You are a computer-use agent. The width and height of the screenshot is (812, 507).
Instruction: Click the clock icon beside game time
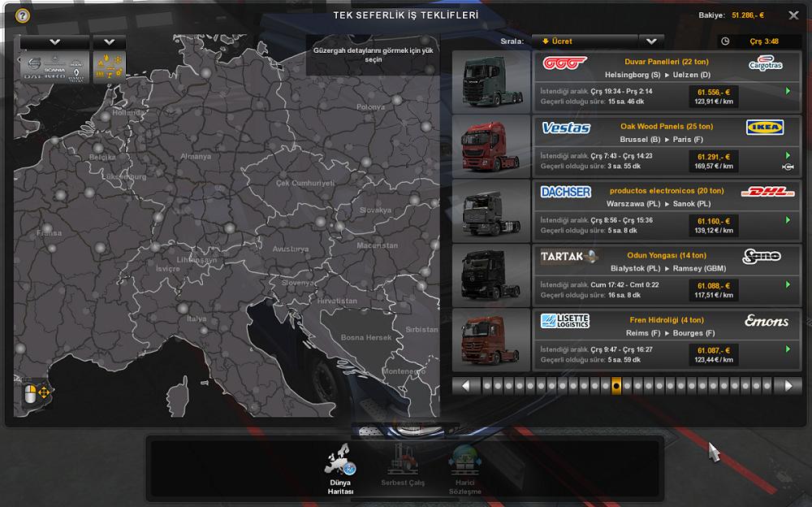(x=725, y=41)
